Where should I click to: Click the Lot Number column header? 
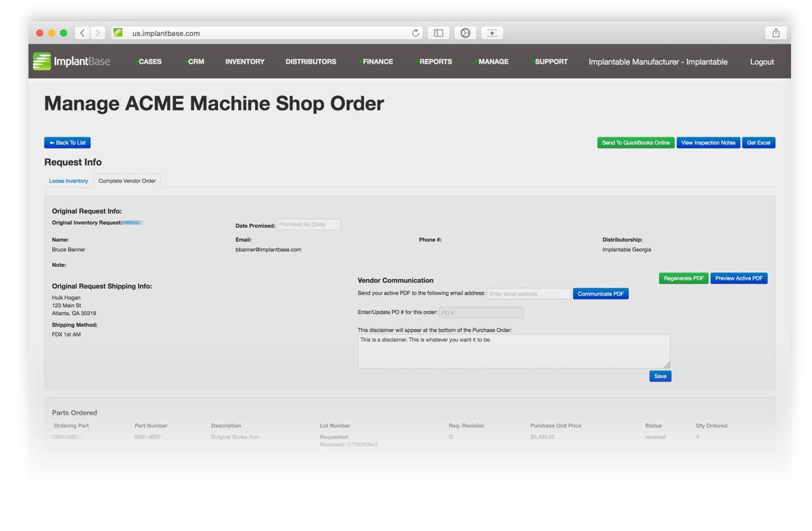pyautogui.click(x=335, y=426)
